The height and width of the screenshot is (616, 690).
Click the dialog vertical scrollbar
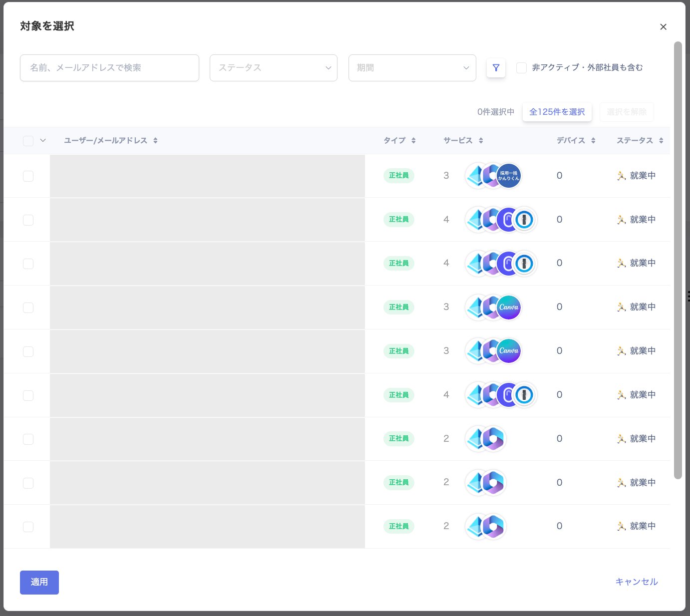point(678,260)
